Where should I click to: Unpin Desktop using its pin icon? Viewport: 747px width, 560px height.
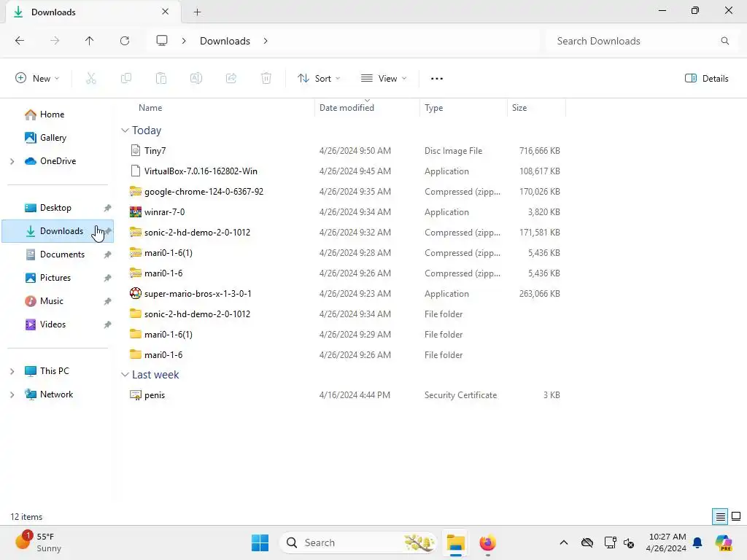point(108,208)
